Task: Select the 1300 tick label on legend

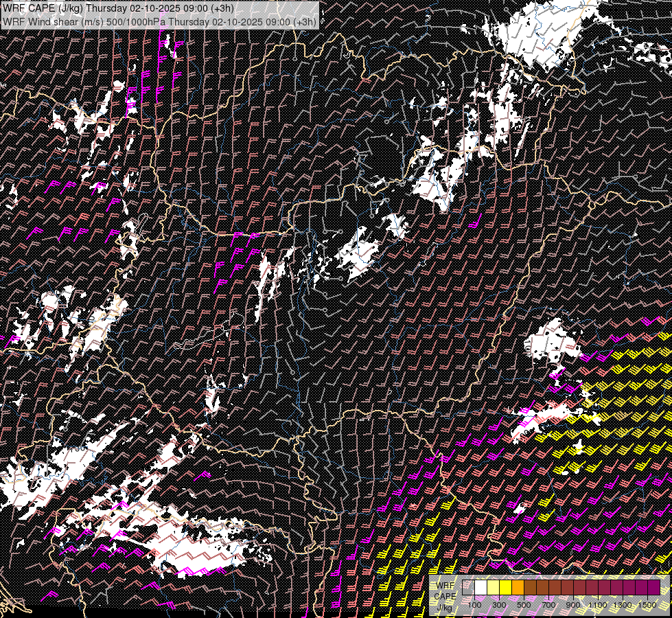Action: tap(623, 605)
